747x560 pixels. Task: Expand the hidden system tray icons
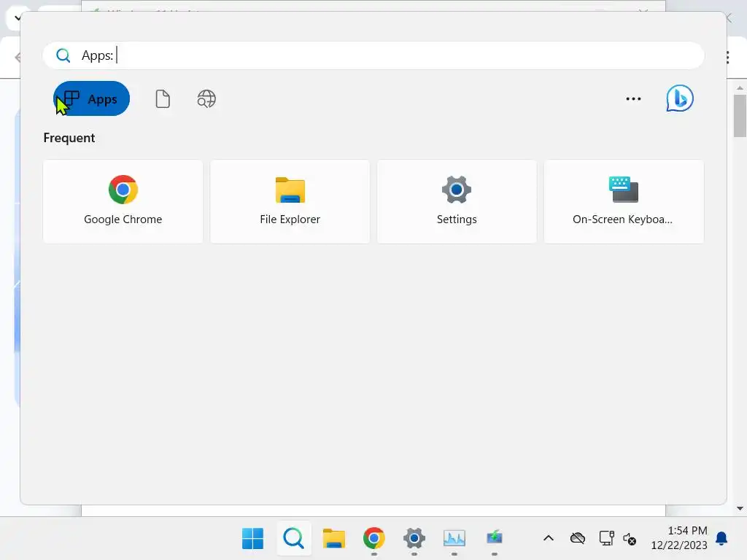pyautogui.click(x=549, y=539)
